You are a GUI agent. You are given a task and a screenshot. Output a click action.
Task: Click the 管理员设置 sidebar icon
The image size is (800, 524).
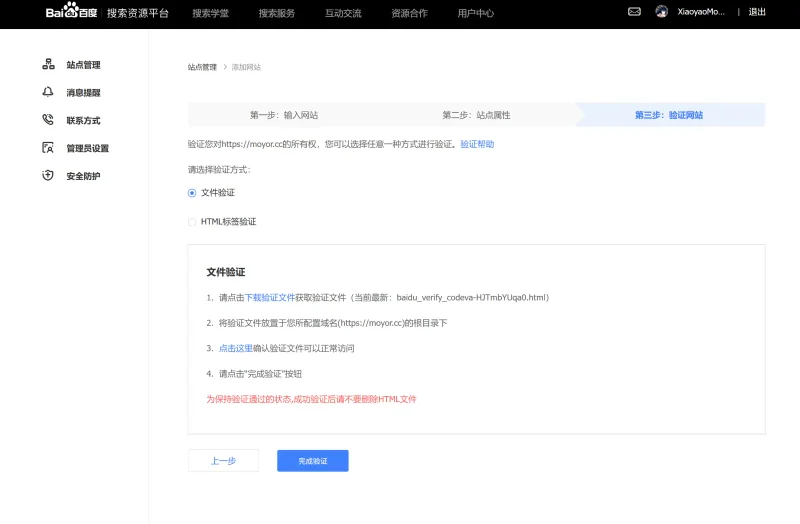[x=48, y=148]
